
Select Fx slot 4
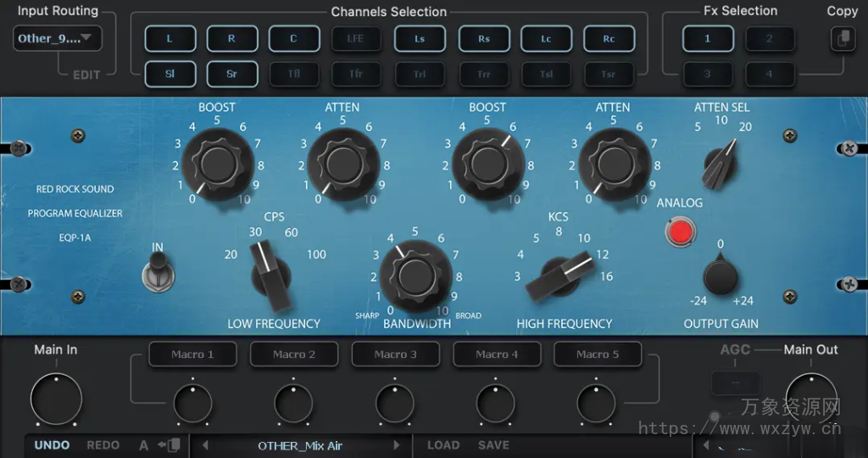(x=770, y=74)
